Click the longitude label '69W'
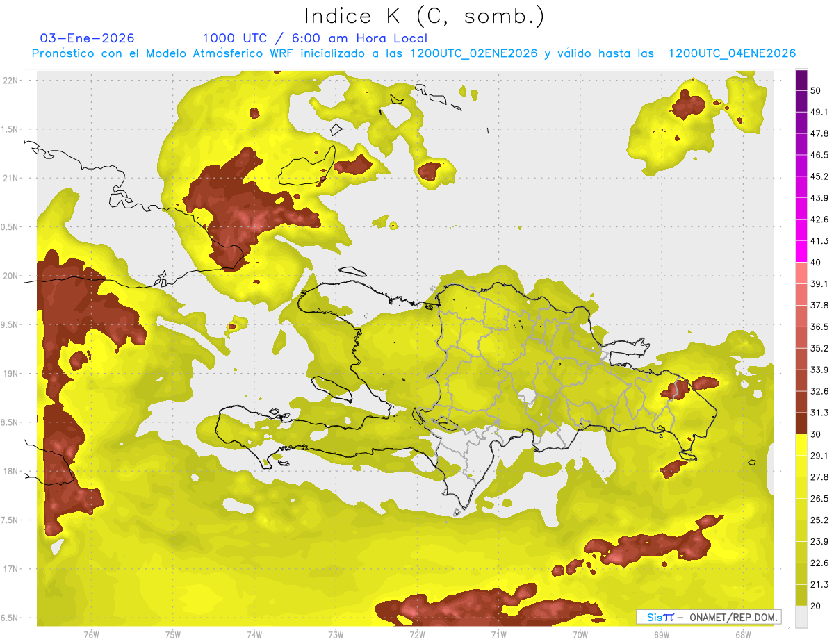Viewport: 834px width, 644px height. click(661, 635)
